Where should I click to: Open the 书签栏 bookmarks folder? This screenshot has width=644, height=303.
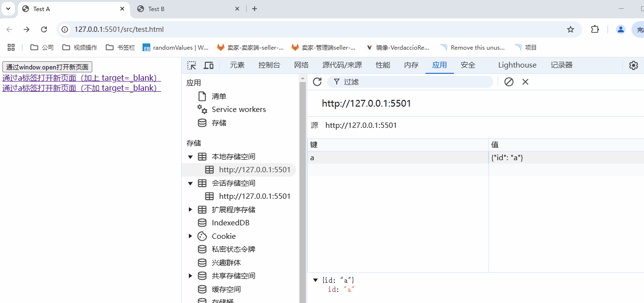coord(120,47)
